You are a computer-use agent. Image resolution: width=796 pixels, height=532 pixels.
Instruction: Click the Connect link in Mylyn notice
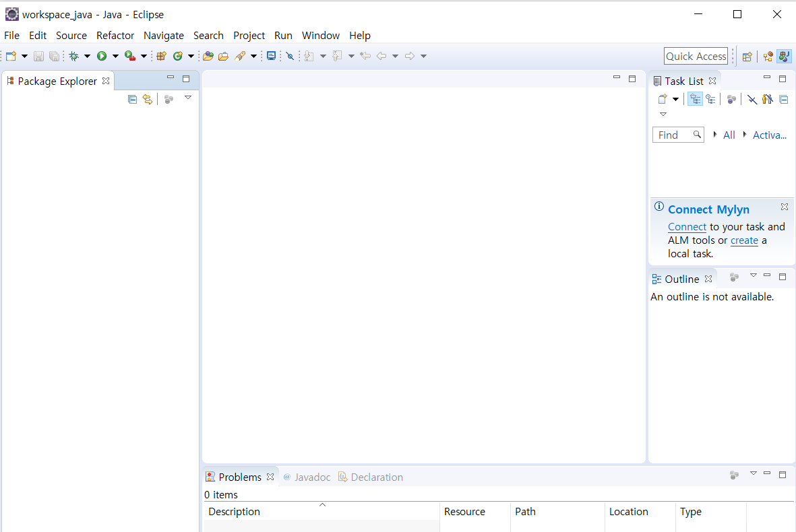click(x=687, y=227)
